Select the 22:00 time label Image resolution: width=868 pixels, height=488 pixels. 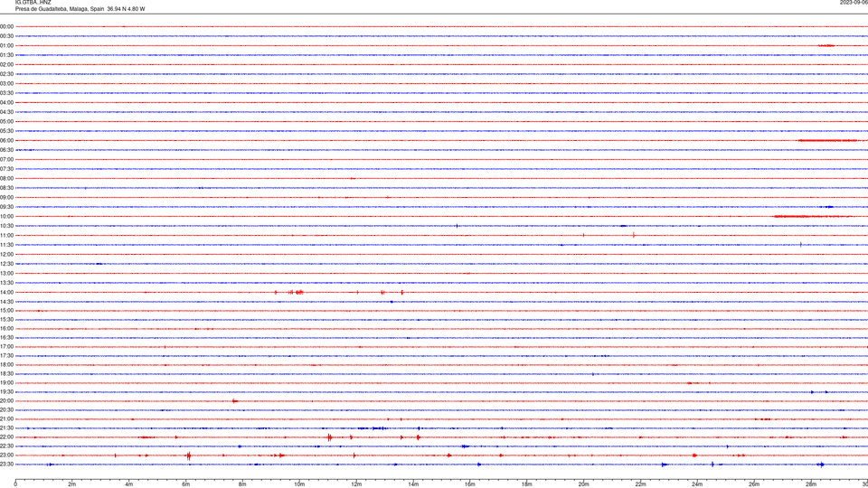[x=6, y=437]
